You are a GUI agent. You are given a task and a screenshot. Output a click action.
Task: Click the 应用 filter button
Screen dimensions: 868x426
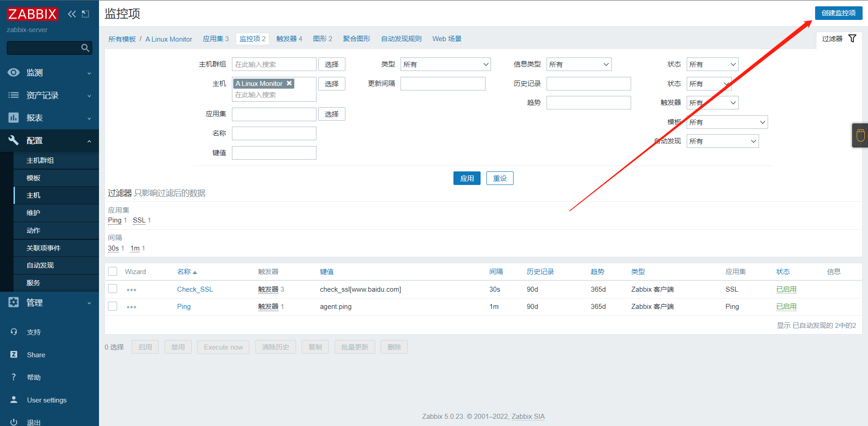(x=467, y=178)
